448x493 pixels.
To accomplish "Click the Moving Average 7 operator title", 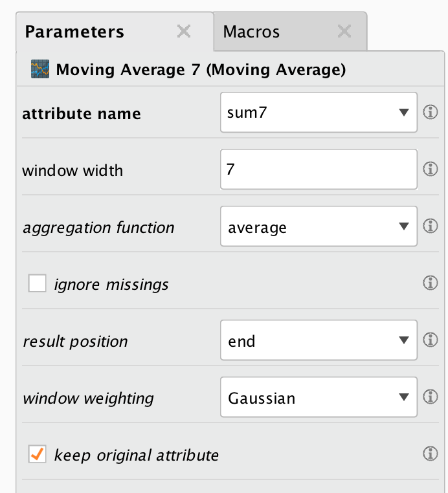I will [201, 69].
